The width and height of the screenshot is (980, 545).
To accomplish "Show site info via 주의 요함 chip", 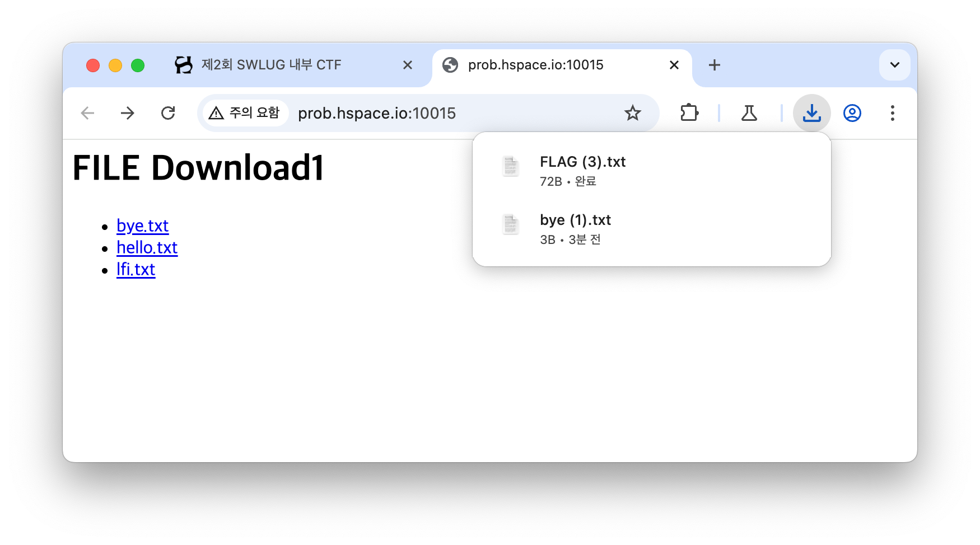I will point(245,113).
